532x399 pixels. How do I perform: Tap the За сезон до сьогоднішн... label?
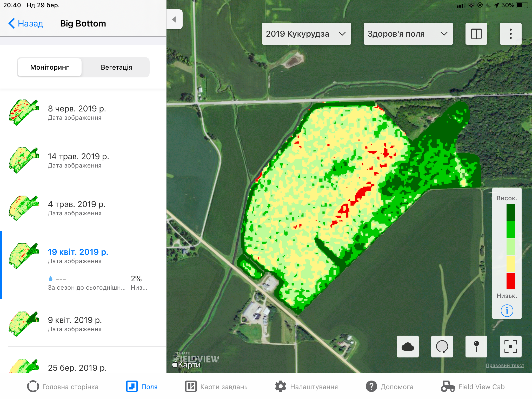87,288
